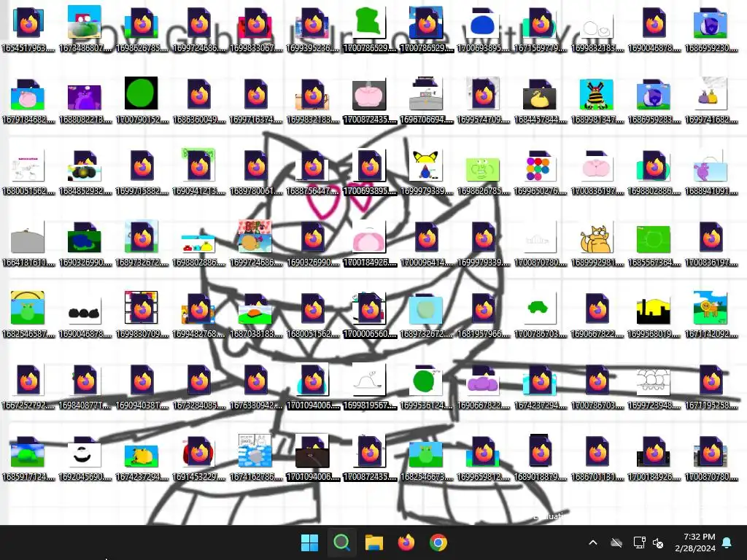Image resolution: width=747 pixels, height=560 pixels.
Task: Select the file 1689780061 Firefox icon
Action: click(255, 166)
